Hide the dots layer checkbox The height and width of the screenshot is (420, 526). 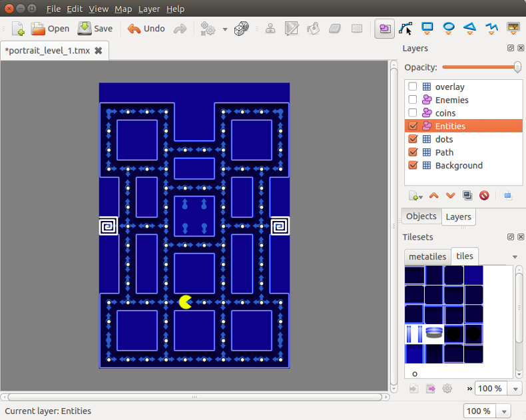[413, 139]
